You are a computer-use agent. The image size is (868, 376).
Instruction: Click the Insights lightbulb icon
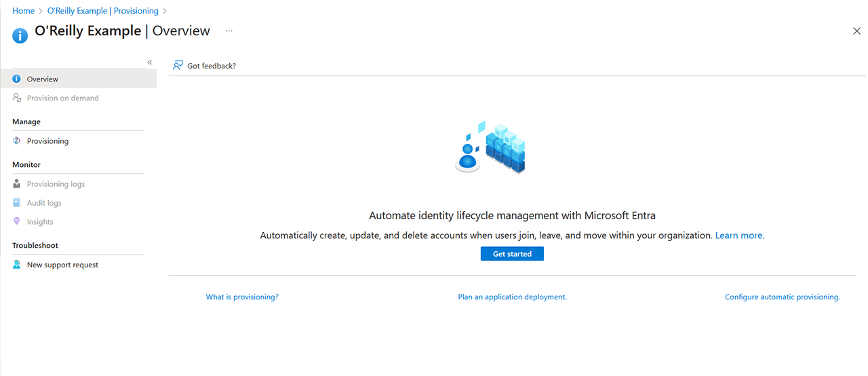(17, 221)
